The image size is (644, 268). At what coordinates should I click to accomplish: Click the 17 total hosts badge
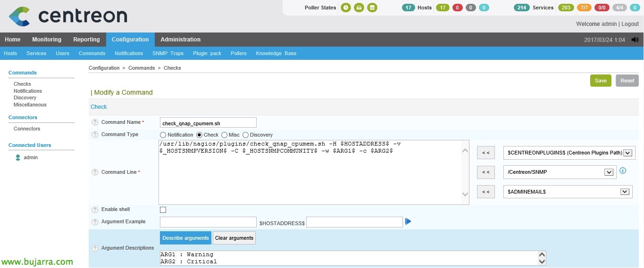click(x=409, y=8)
